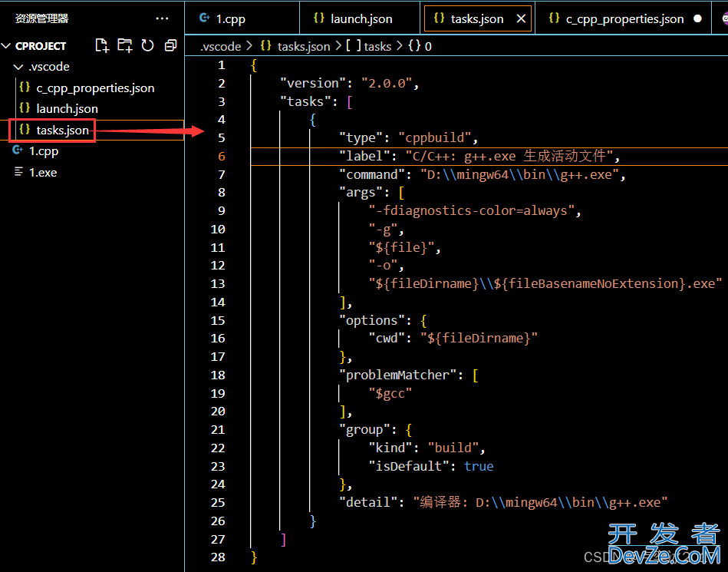Click the JSON icon beside tasks.json in tree
Image resolution: width=728 pixels, height=572 pixels.
coord(25,129)
